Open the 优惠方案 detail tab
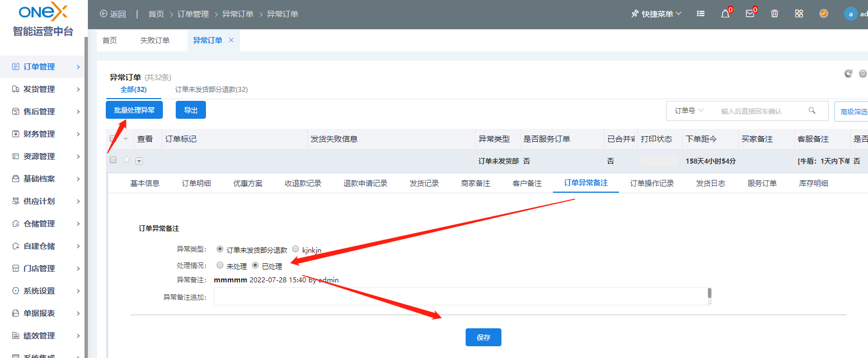Viewport: 868px width, 358px height. (x=248, y=183)
